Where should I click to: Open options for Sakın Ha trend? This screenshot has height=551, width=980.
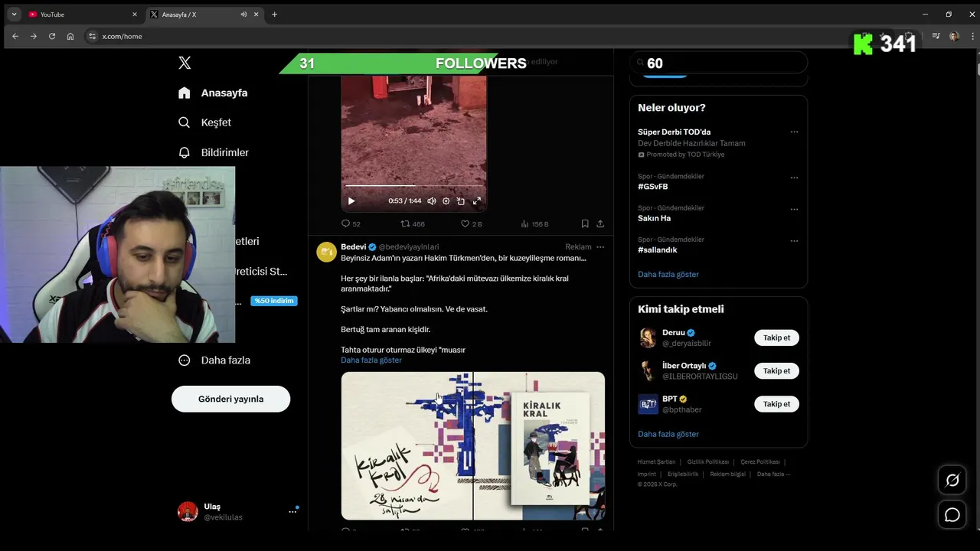click(794, 209)
